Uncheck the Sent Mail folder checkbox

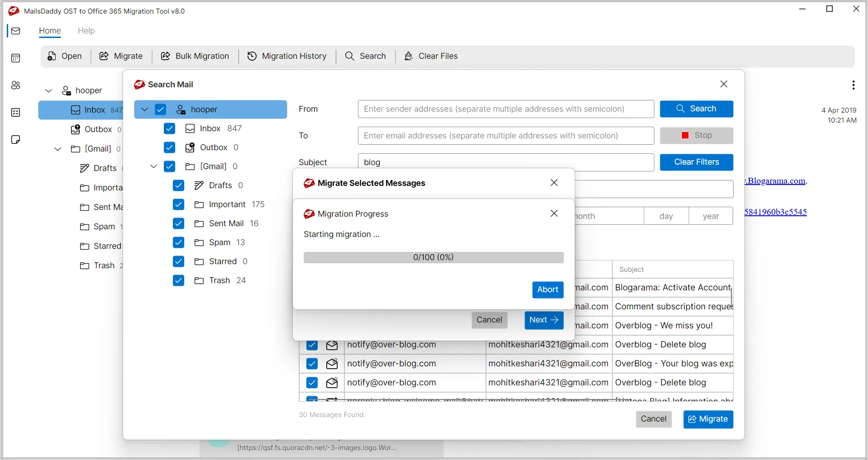(x=179, y=223)
